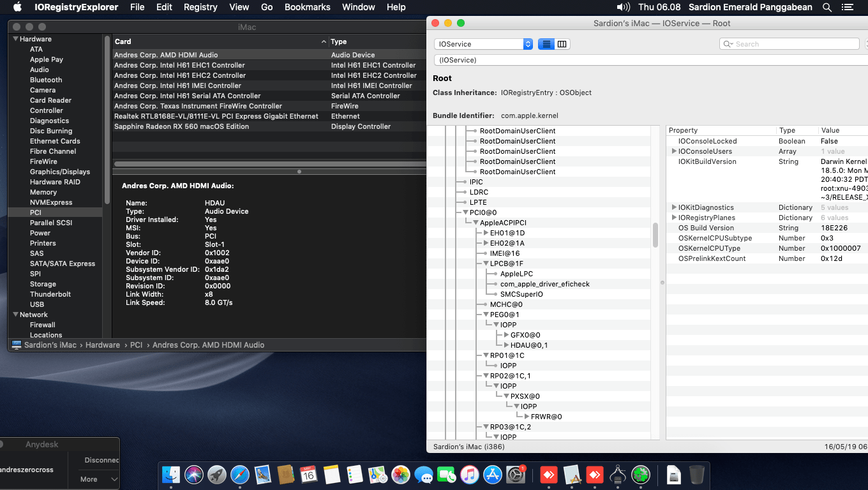Select Graphics/Displays in the hardware sidebar

60,172
